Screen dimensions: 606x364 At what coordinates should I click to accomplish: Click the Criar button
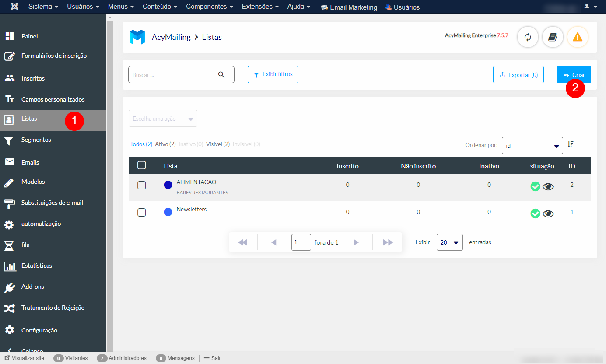pyautogui.click(x=574, y=75)
